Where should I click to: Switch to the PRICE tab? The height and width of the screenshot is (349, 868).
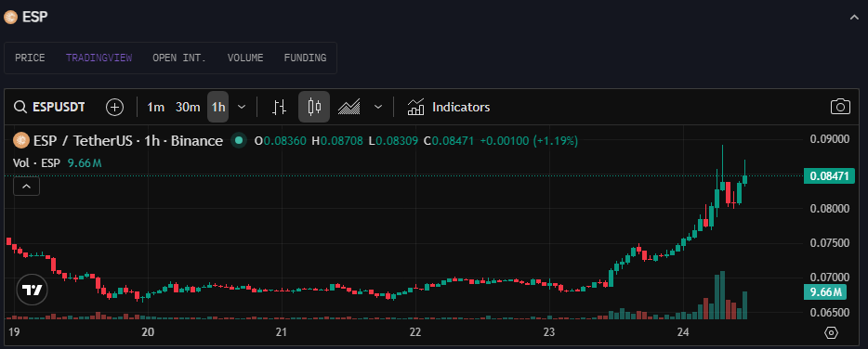pos(30,58)
